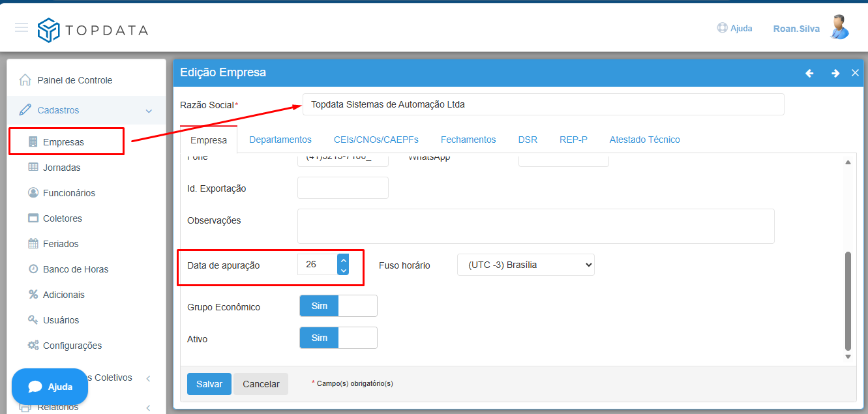Click the Painel de Controle house icon
Screen dimensions: 868x414
(25, 80)
